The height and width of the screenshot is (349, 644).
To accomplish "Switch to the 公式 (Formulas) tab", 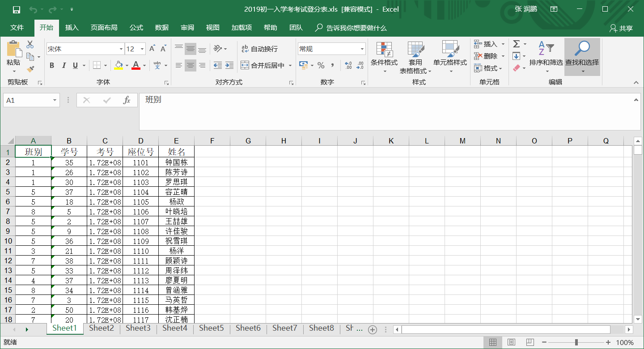I will [x=136, y=28].
